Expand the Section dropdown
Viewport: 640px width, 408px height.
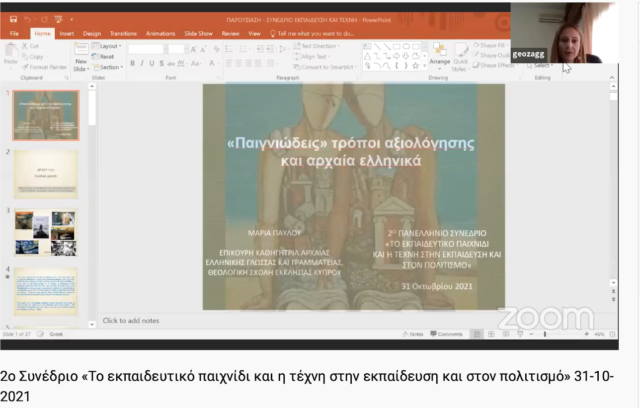coord(110,67)
